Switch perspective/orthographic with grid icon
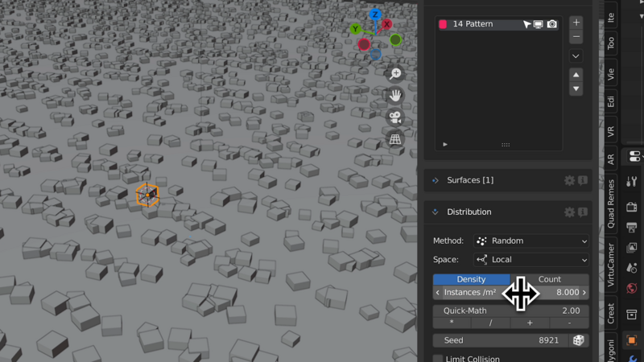This screenshot has width=644, height=362. point(395,139)
